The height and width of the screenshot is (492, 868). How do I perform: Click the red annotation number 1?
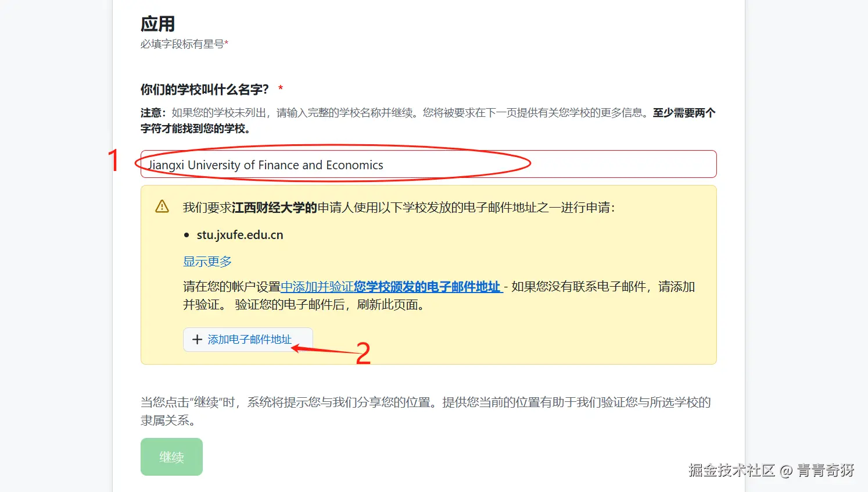114,161
